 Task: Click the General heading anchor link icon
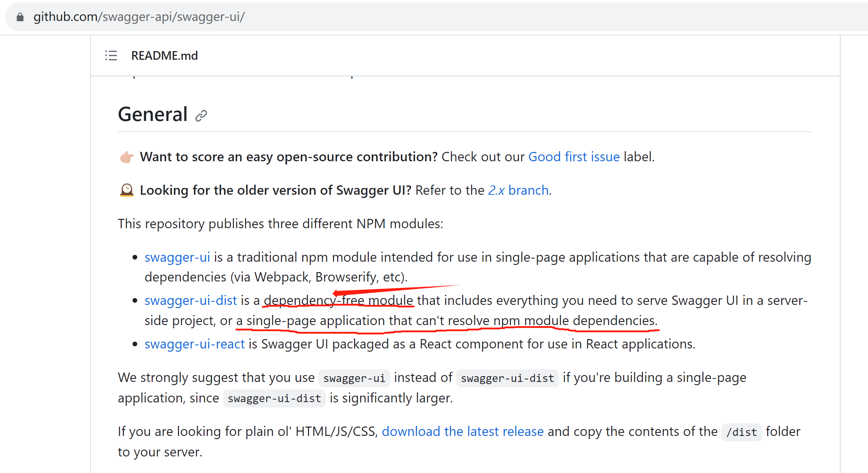pyautogui.click(x=201, y=116)
